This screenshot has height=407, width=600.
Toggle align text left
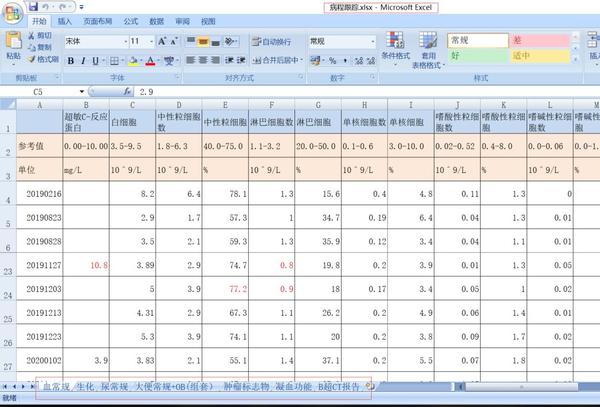tap(191, 60)
